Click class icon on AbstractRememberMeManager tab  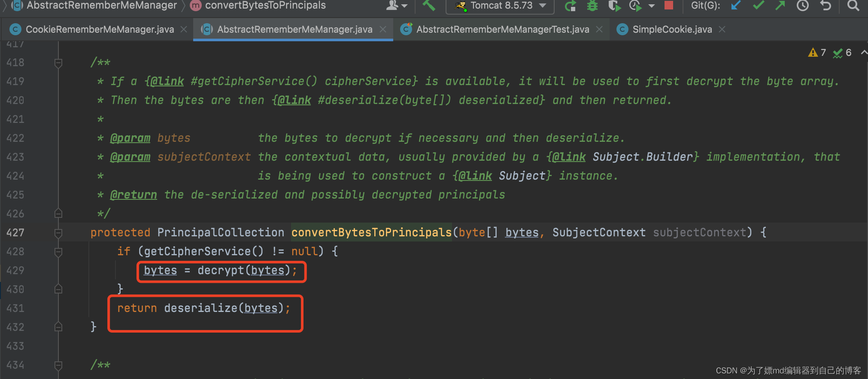pos(207,29)
